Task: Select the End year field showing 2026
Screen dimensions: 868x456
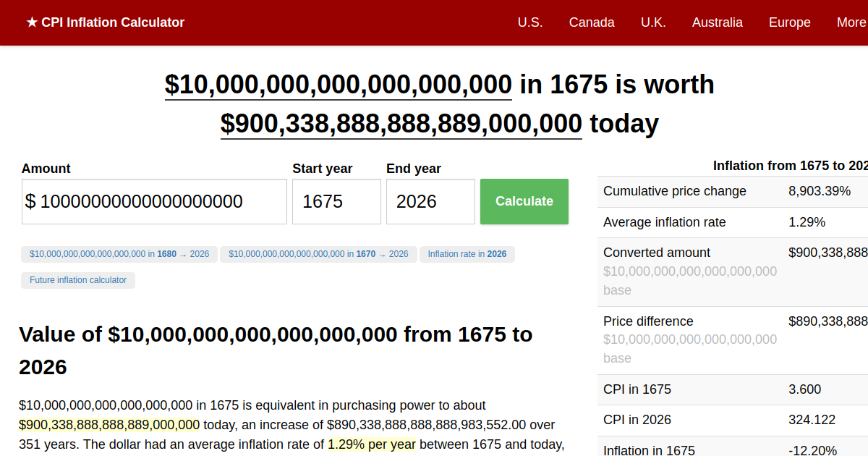Action: (x=430, y=201)
